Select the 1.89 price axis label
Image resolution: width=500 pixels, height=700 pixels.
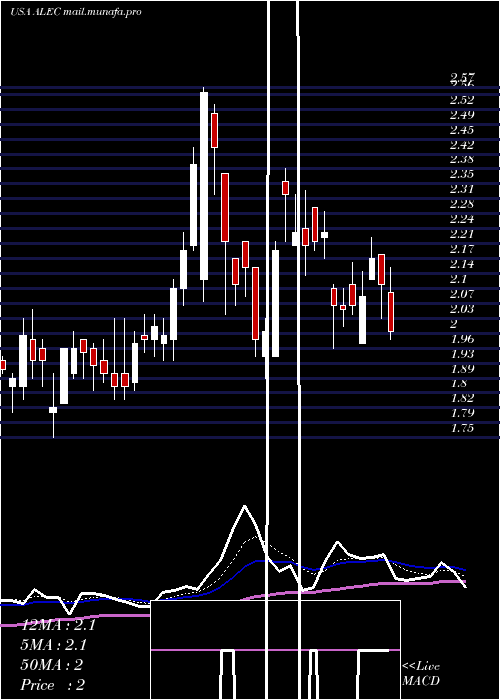(462, 368)
